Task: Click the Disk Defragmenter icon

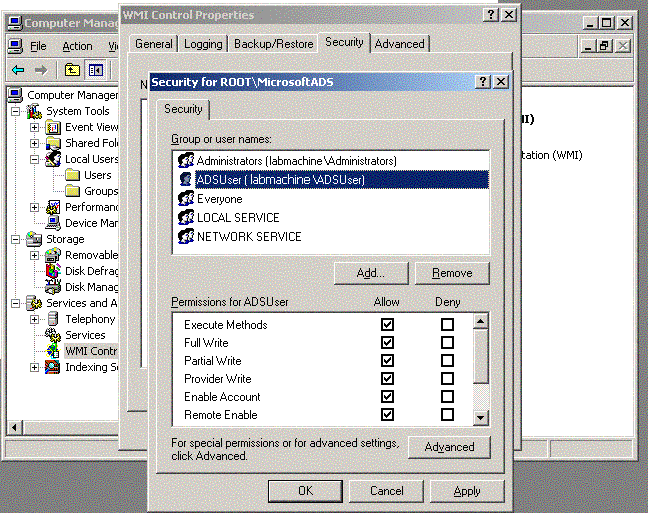Action: click(x=53, y=271)
